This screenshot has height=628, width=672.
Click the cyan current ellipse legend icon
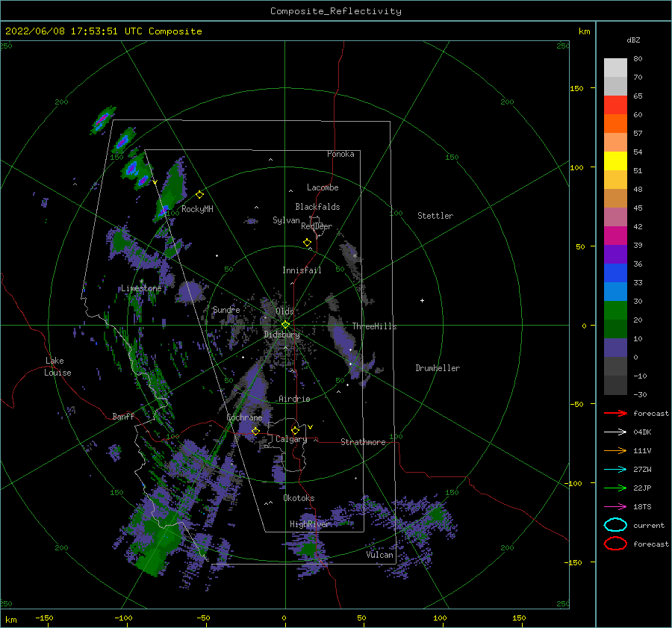click(x=615, y=525)
